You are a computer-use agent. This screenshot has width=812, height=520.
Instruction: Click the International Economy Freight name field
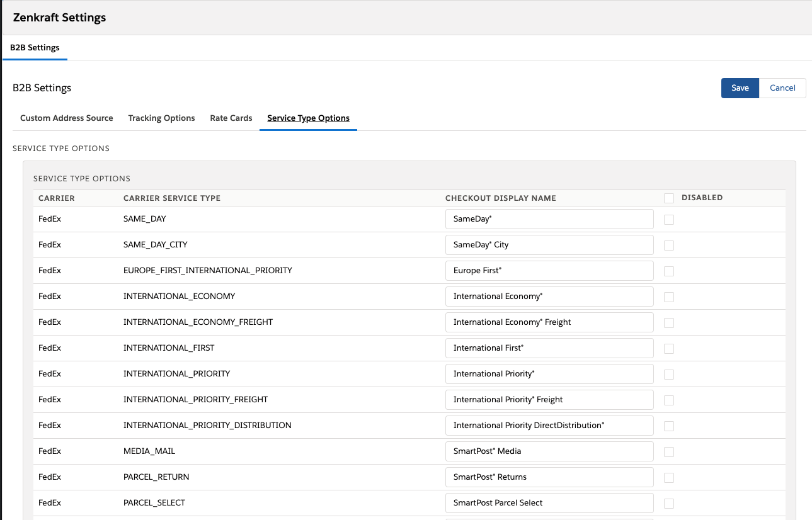pyautogui.click(x=549, y=322)
